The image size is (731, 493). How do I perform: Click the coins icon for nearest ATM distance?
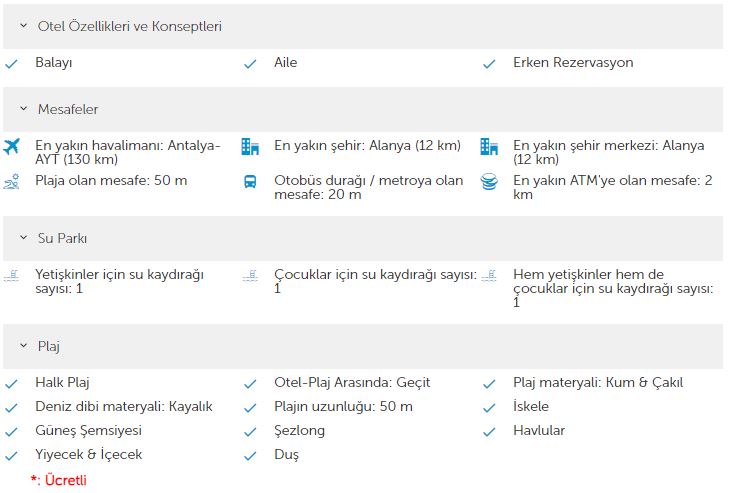(489, 181)
